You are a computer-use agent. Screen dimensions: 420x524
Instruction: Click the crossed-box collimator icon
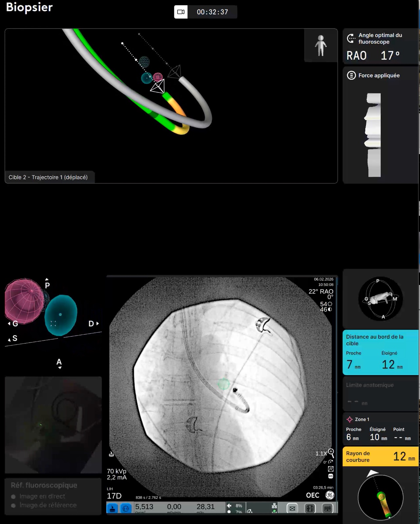click(292, 509)
